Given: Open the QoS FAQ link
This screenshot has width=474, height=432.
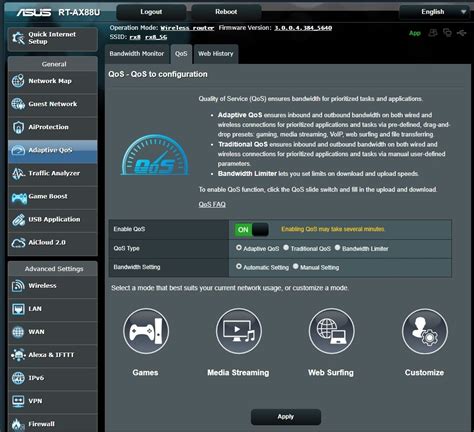Looking at the screenshot, I should click(x=212, y=204).
